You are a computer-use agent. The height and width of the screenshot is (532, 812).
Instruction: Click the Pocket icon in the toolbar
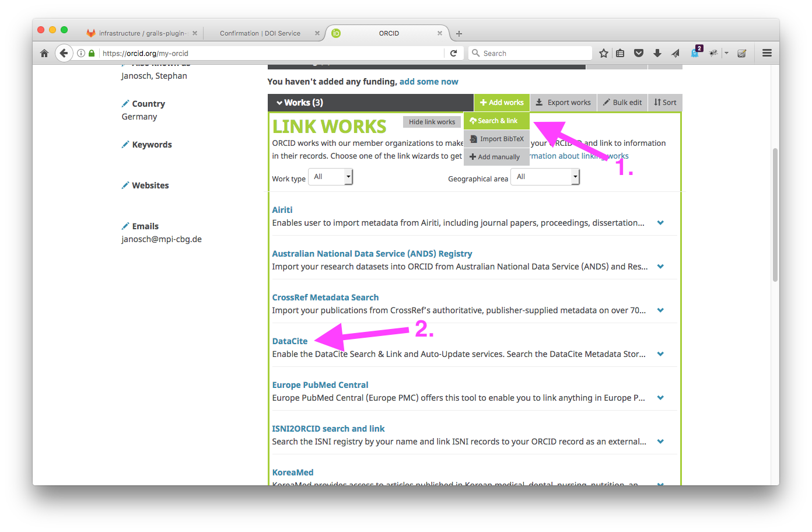(x=639, y=53)
